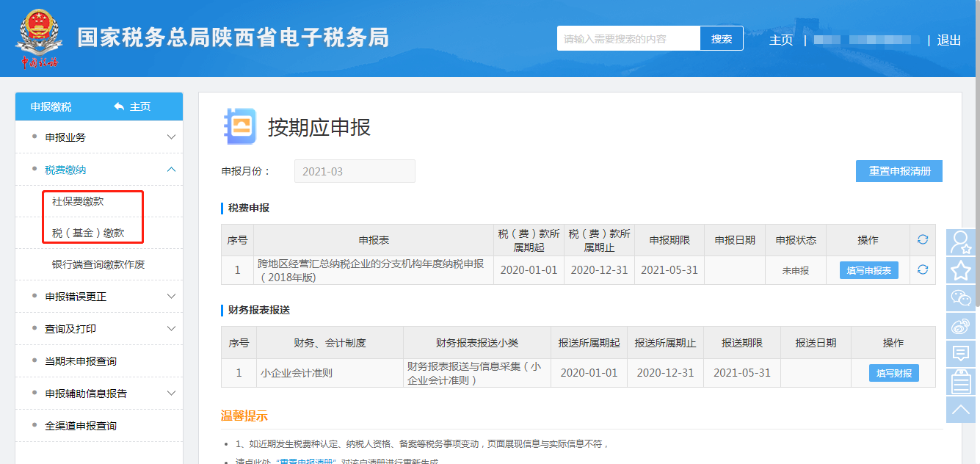This screenshot has width=980, height=464.
Task: Expand the 查询及打印 menu section
Action: pos(171,329)
